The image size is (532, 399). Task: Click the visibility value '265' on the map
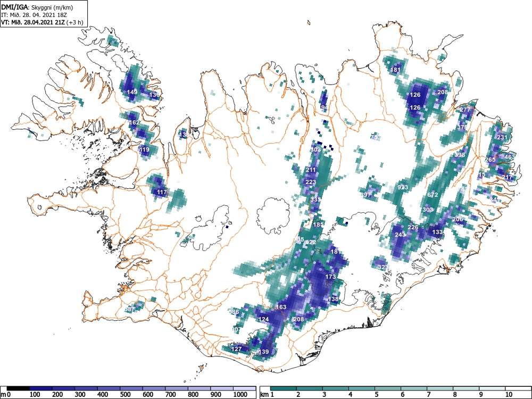pos(491,160)
